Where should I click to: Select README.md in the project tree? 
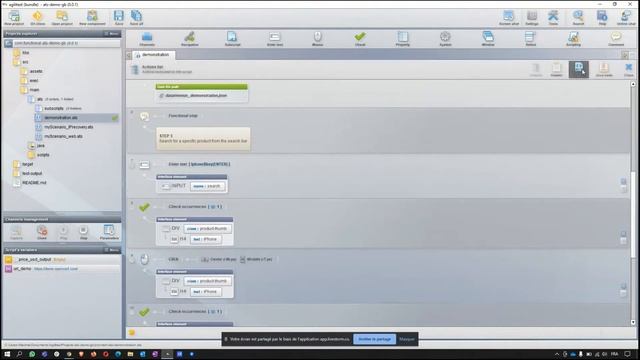point(34,183)
